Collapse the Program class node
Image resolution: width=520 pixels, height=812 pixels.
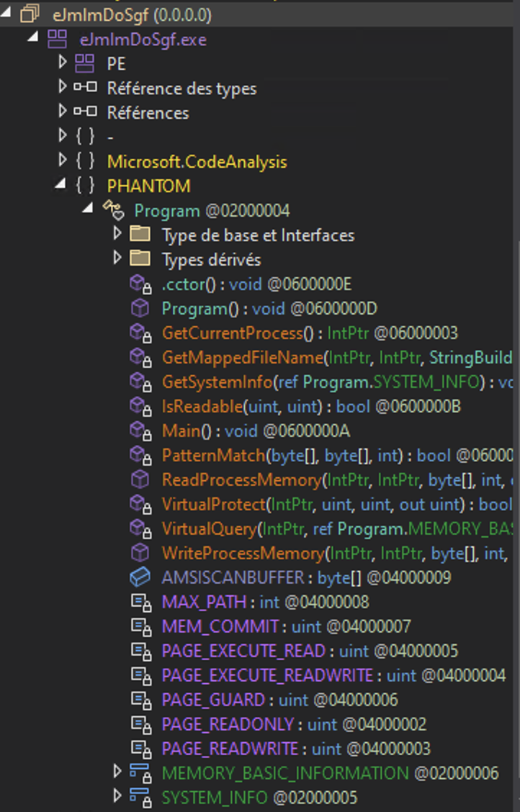pos(88,209)
